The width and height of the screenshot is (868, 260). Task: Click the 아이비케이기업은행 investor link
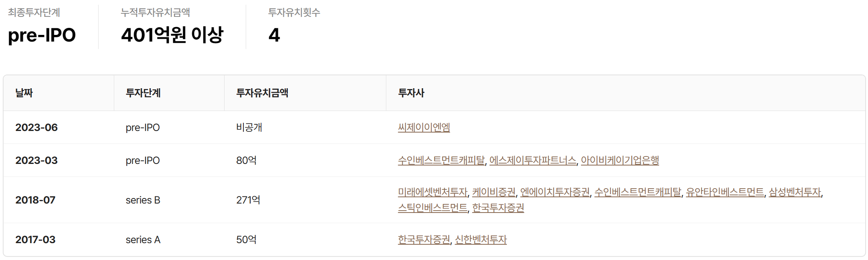619,160
